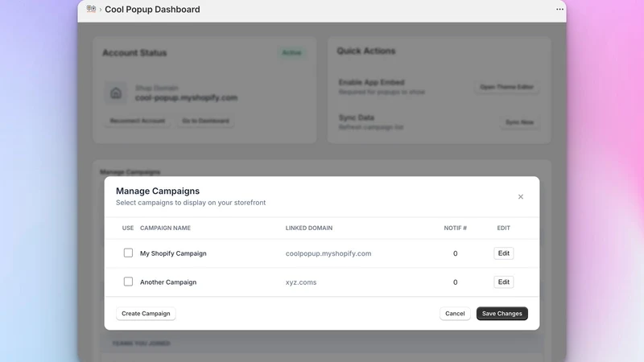Screen dimensions: 644x362
Task: Click the USE column header
Action: [128, 228]
